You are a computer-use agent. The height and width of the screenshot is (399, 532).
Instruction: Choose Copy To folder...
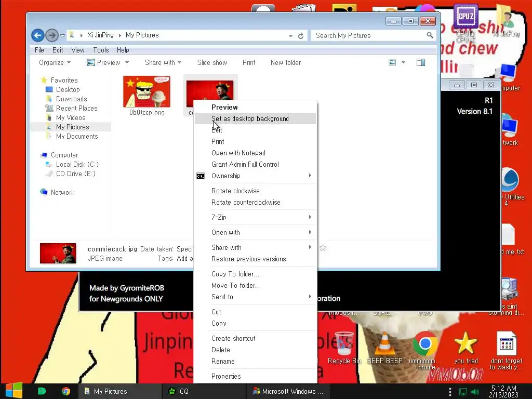(x=255, y=274)
